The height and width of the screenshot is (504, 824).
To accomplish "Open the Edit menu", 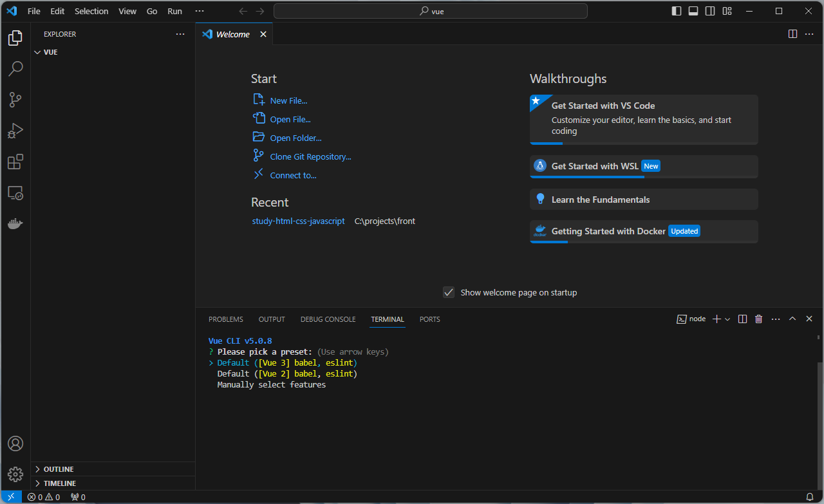I will [x=57, y=11].
